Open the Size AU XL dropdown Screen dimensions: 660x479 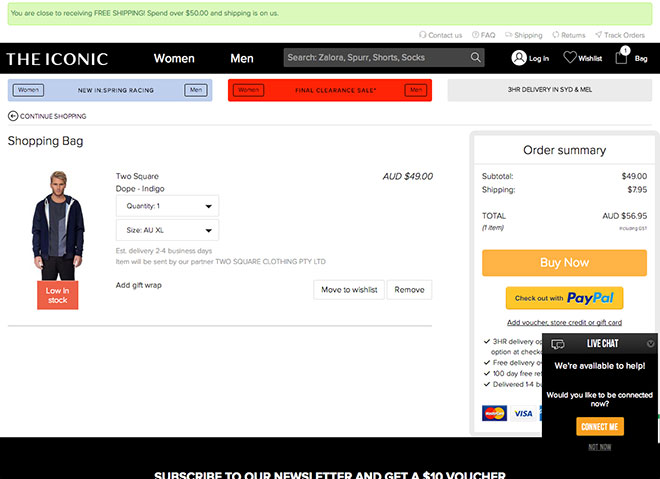coord(168,230)
